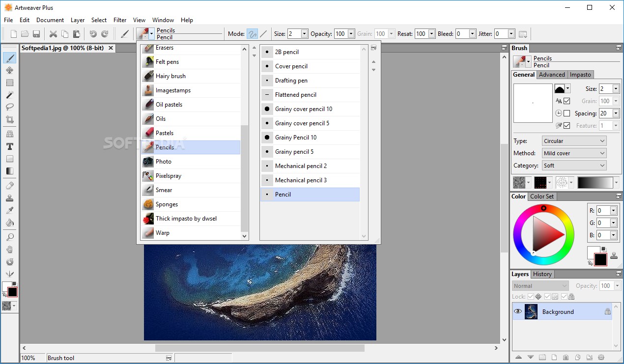Select the Oil pastels brush category
Screen dimensions: 624x364
[169, 104]
